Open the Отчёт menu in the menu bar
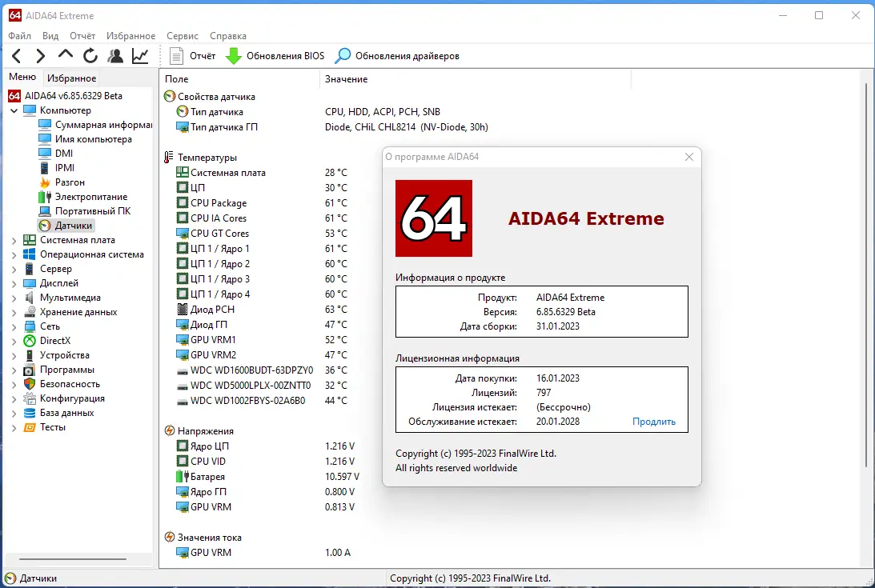The height and width of the screenshot is (588, 875). (x=82, y=36)
